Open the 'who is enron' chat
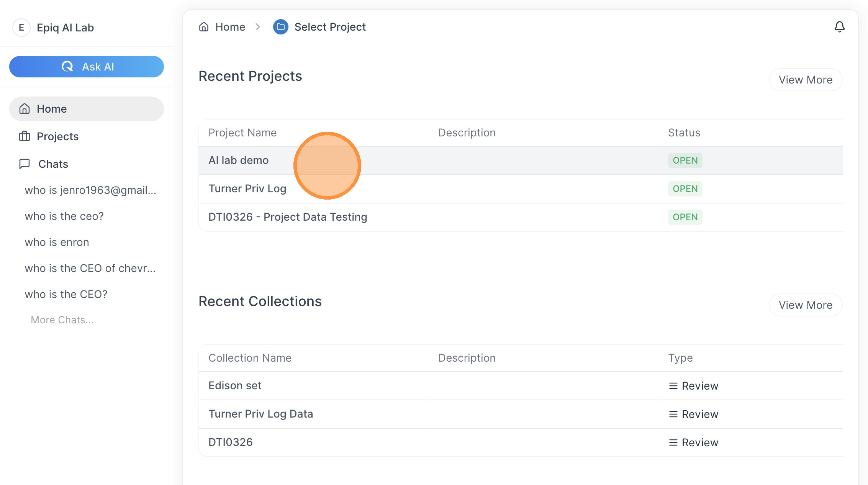 [57, 242]
